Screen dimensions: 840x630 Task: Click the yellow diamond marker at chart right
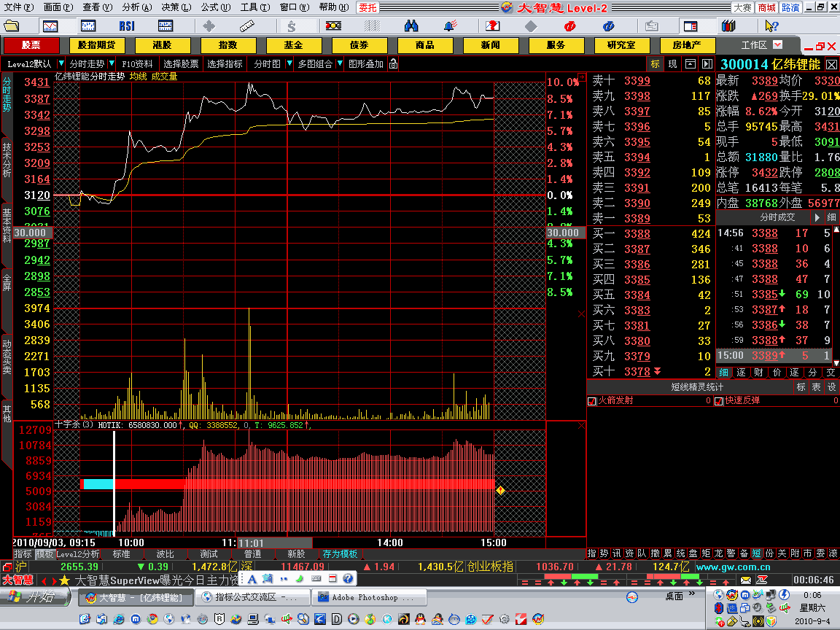point(500,490)
